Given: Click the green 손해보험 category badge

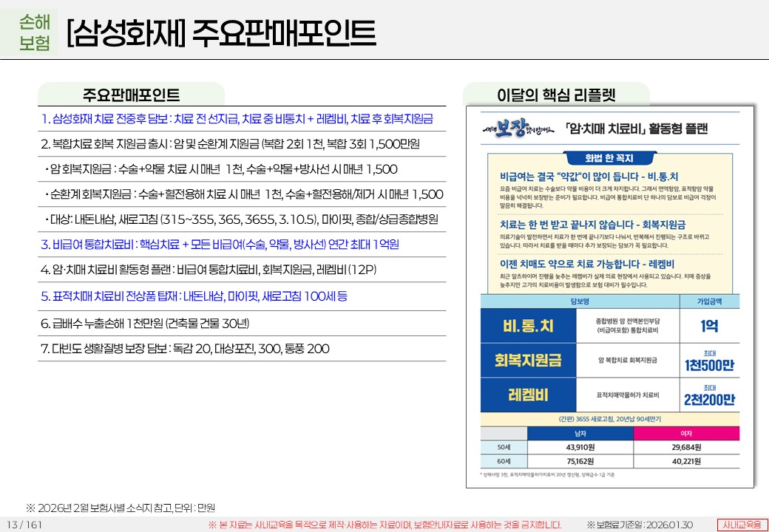Looking at the screenshot, I should coord(35,33).
